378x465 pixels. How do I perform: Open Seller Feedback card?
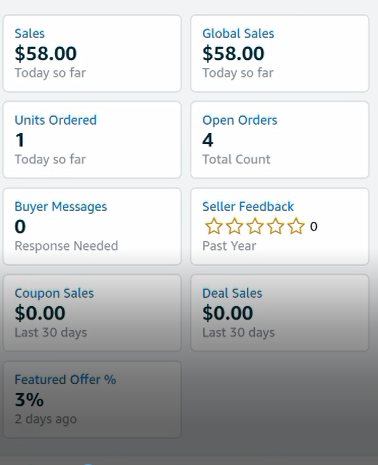point(280,226)
